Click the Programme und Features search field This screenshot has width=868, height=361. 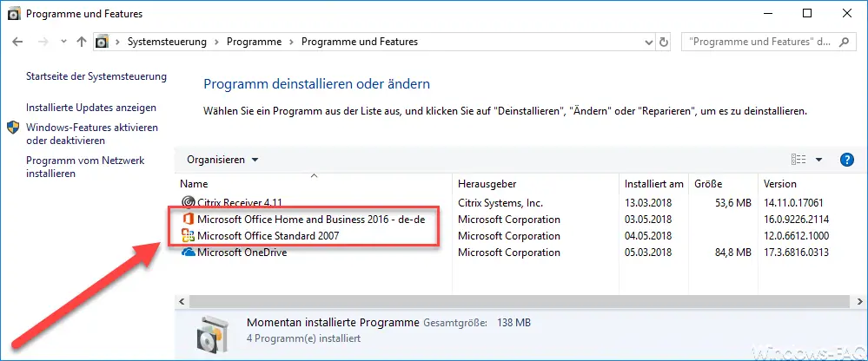click(x=768, y=42)
